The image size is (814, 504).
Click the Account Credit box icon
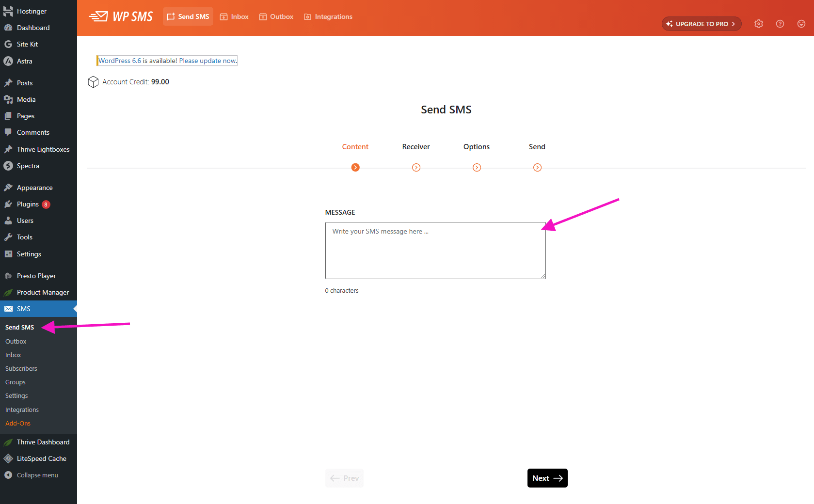(93, 82)
